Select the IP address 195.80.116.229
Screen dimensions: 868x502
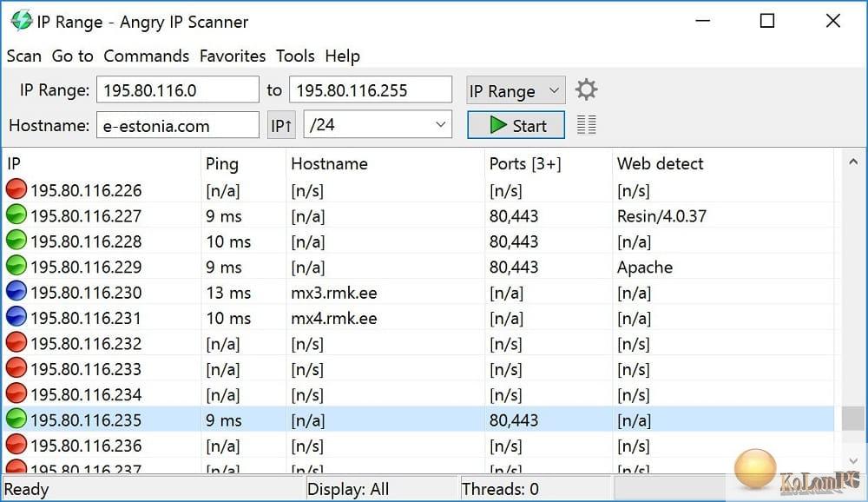(86, 267)
